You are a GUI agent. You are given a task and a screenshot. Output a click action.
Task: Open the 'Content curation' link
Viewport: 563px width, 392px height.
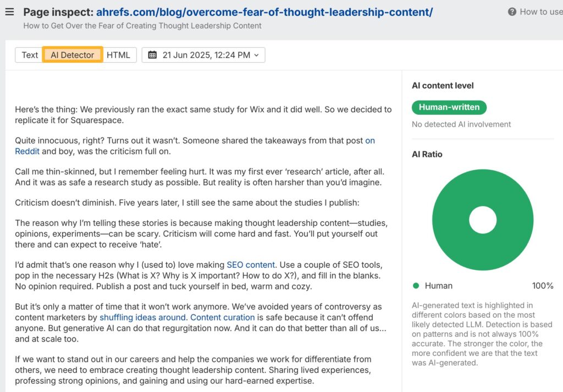click(222, 317)
